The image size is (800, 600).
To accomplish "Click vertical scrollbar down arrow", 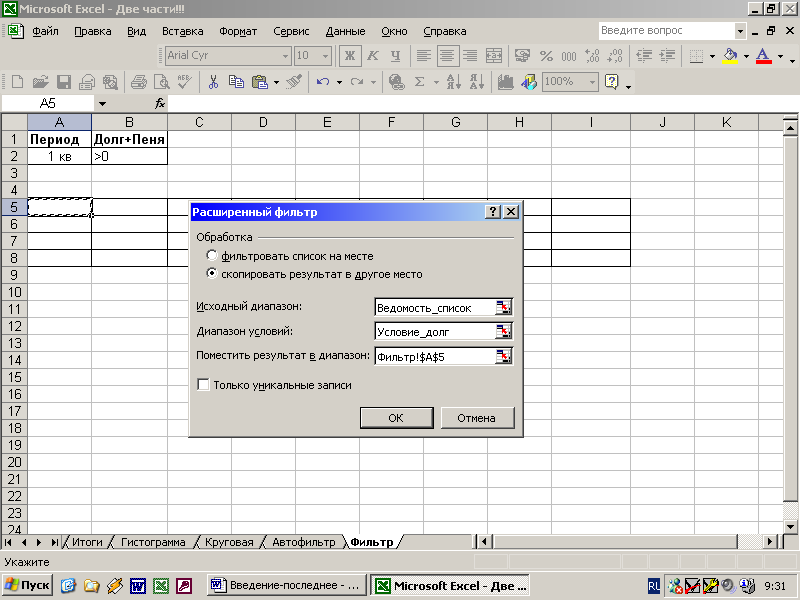I will tap(790, 527).
